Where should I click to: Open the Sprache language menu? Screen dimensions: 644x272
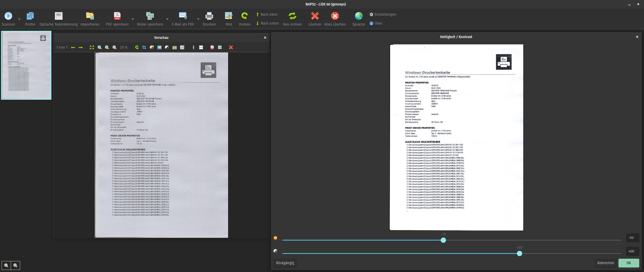[x=359, y=19]
